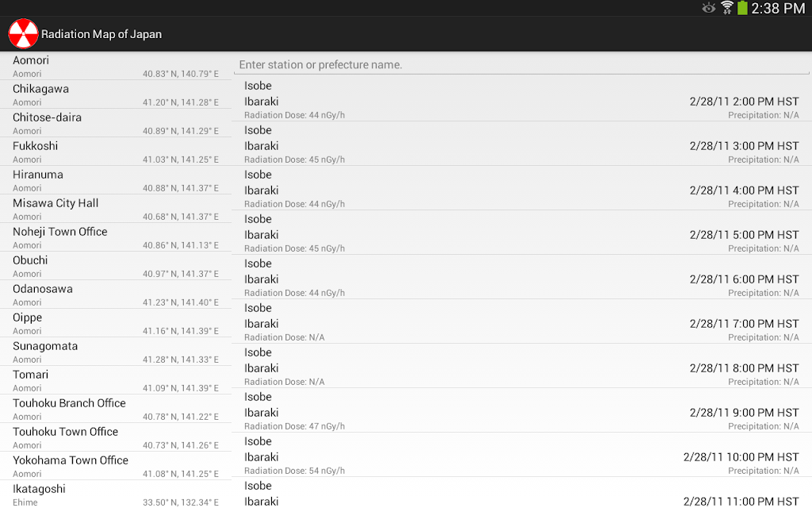Tap the Wi-Fi status icon
The image size is (812, 508).
727,8
